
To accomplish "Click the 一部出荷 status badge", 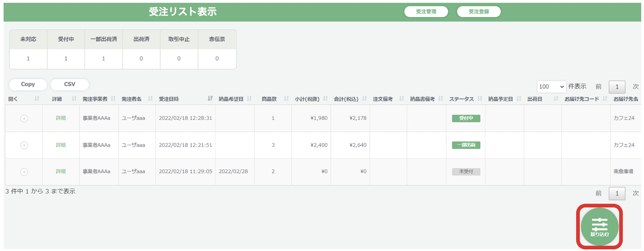I will pos(466,145).
